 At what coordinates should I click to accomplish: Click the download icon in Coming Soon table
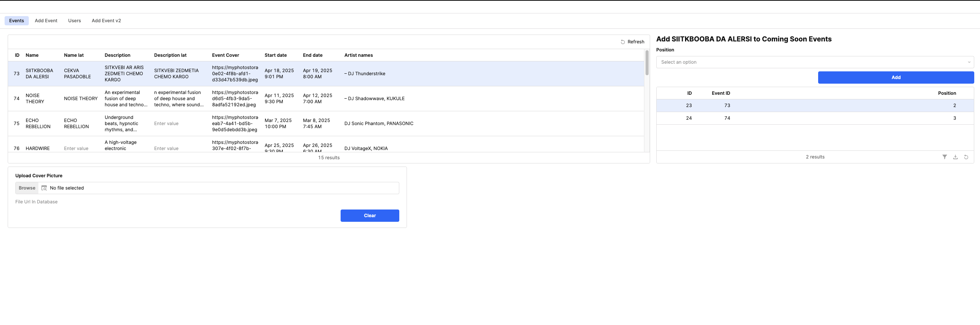click(x=955, y=157)
